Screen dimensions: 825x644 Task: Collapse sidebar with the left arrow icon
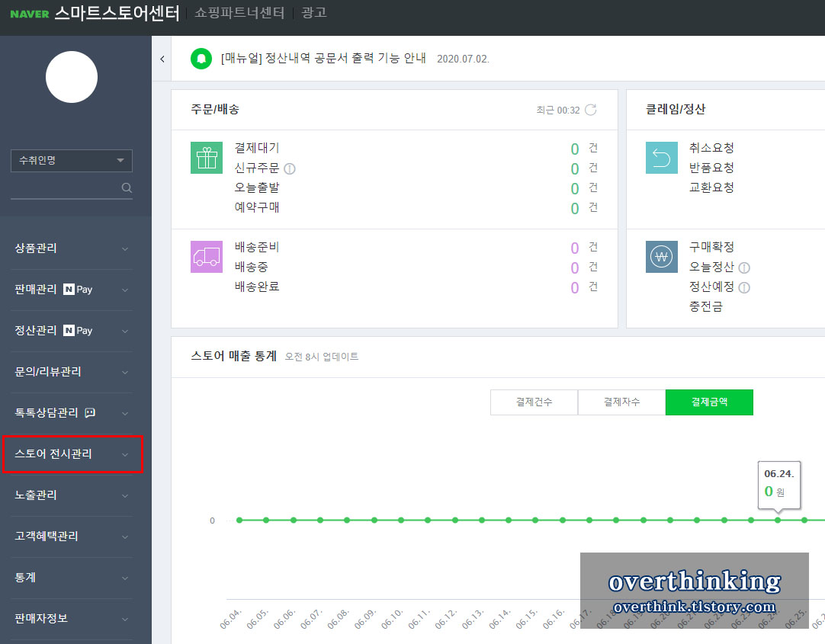point(162,59)
